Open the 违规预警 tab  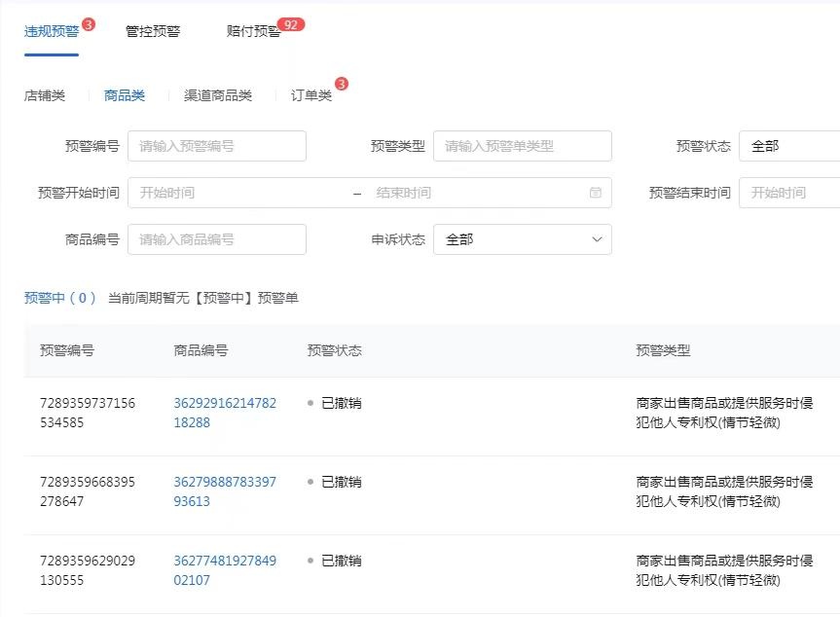tap(52, 31)
